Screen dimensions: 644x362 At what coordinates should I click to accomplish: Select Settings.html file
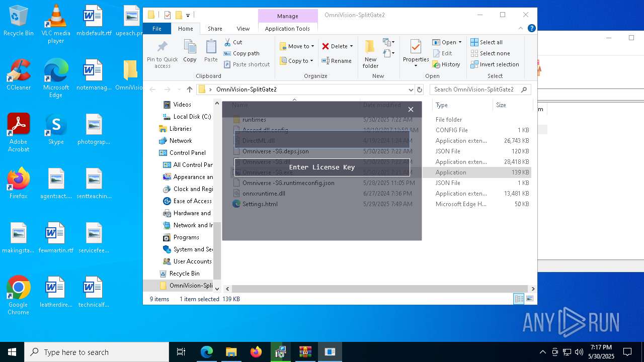tap(260, 204)
